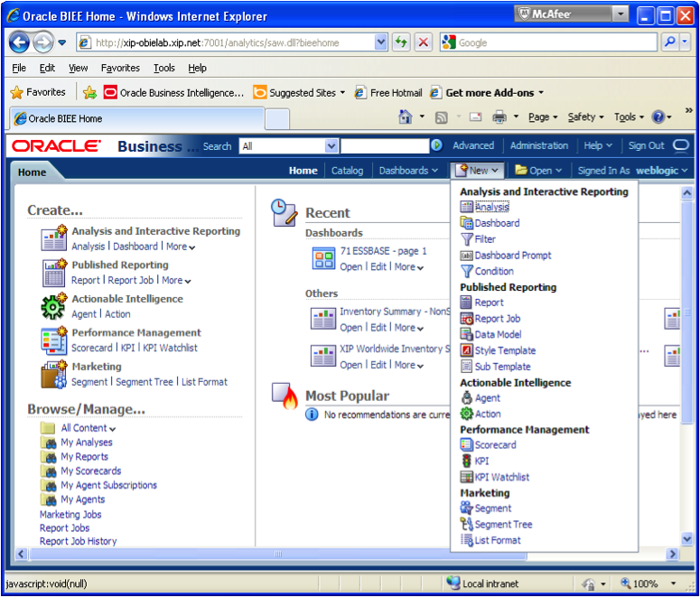
Task: Click the KPI Watchlist icon
Action: 467,477
